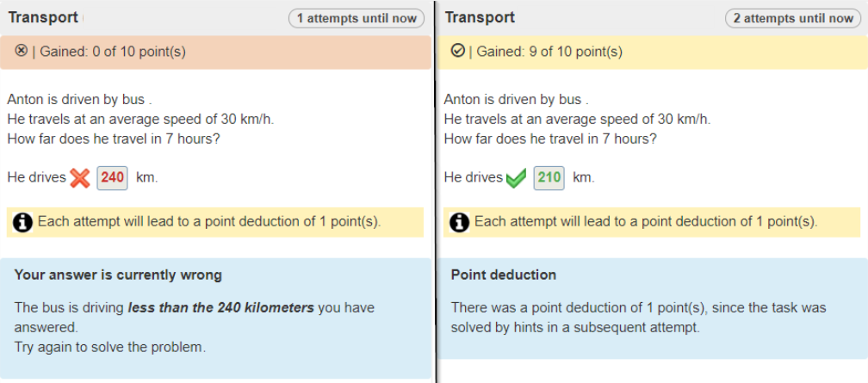
Task: Click the info icon in the panel with answer 240
Action: pos(23,222)
